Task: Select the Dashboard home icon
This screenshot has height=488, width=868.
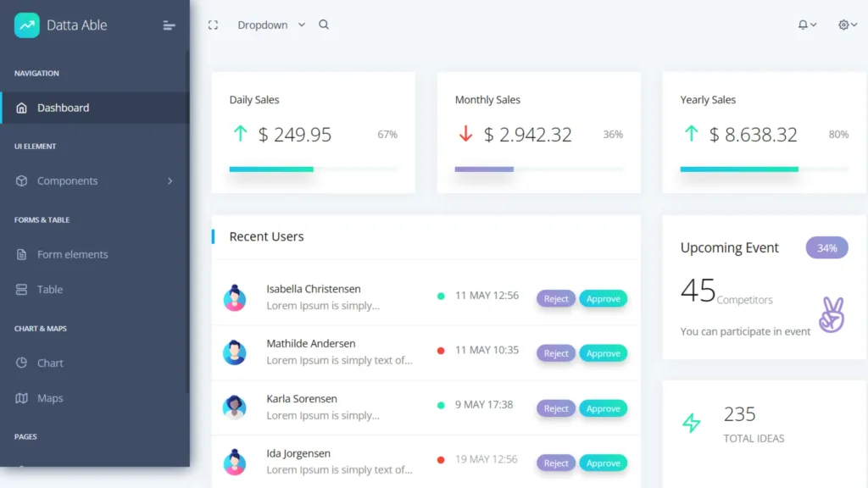Action: pos(22,108)
